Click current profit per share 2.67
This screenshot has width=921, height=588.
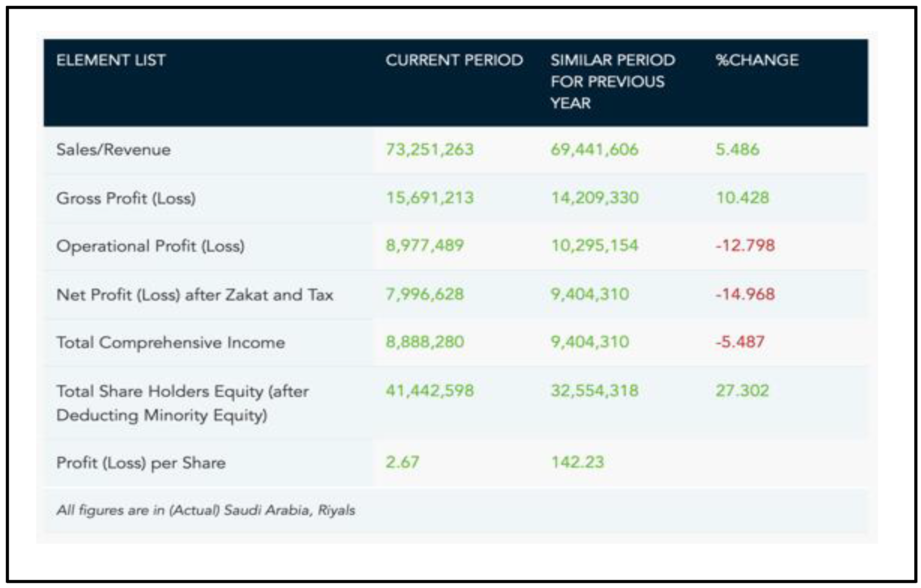coord(402,462)
